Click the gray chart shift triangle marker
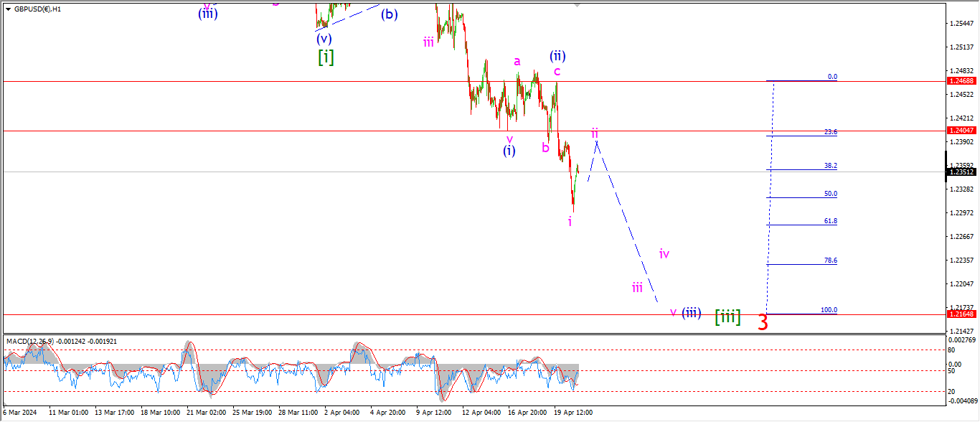Screen dimensions: 980x422 pos(576,5)
